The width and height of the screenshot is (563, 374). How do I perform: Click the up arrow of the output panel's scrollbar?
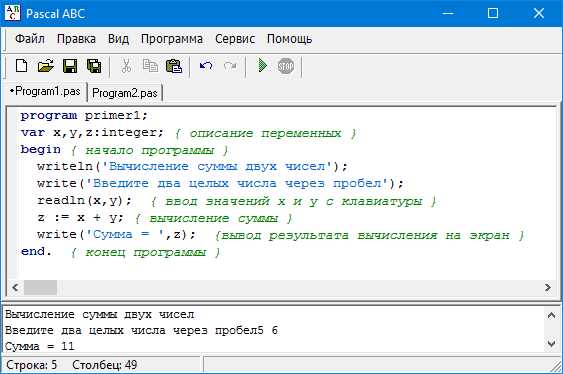tap(551, 315)
